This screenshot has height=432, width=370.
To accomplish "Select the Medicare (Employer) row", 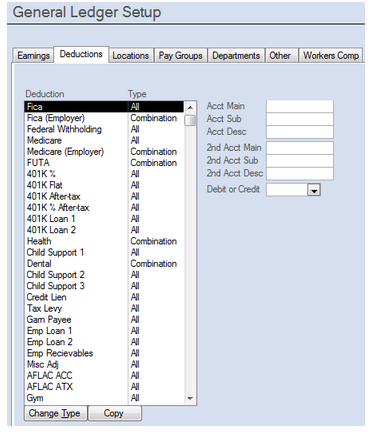I will tap(104, 152).
